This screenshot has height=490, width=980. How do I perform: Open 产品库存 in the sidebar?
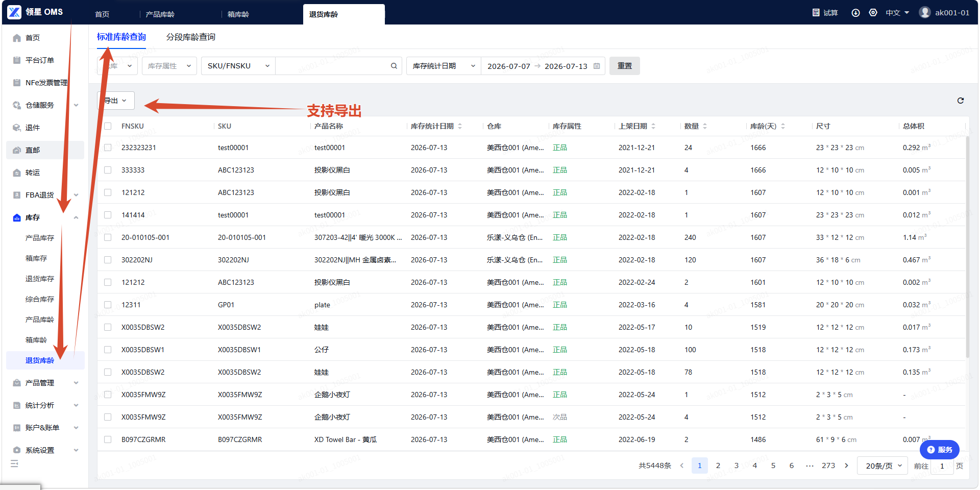(40, 238)
